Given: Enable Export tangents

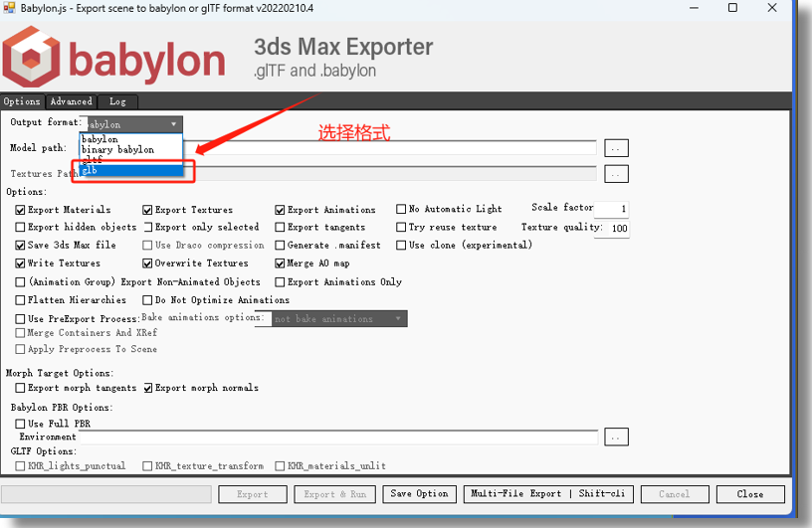Looking at the screenshot, I should pos(280,228).
